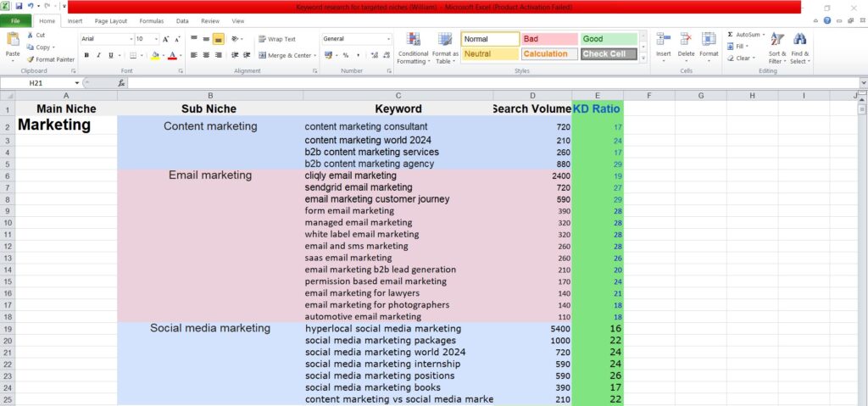Apply the Check Cell style
Screen dimensions: 868x406
tap(609, 53)
